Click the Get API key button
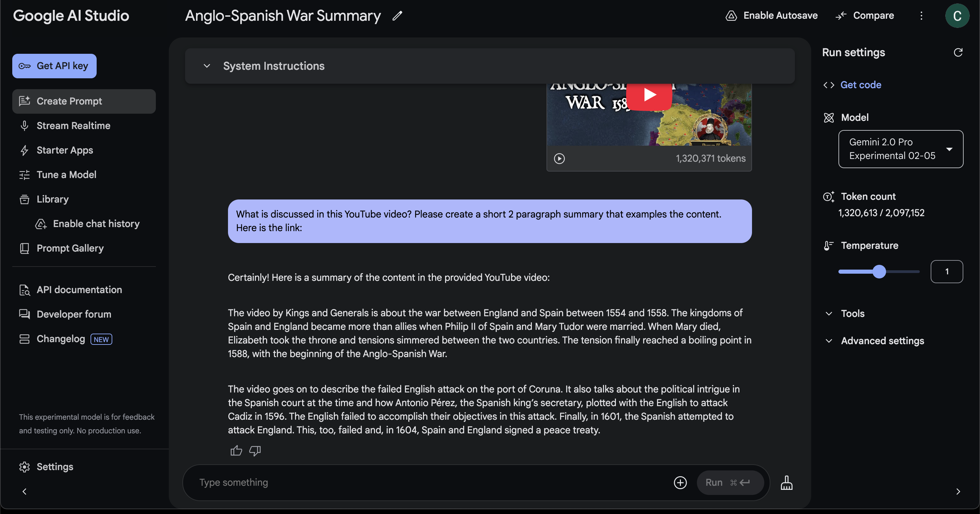This screenshot has width=980, height=514. (54, 66)
